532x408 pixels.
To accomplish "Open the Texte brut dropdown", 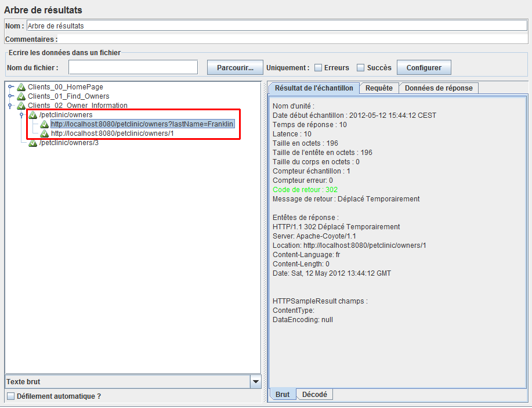I will pyautogui.click(x=255, y=382).
